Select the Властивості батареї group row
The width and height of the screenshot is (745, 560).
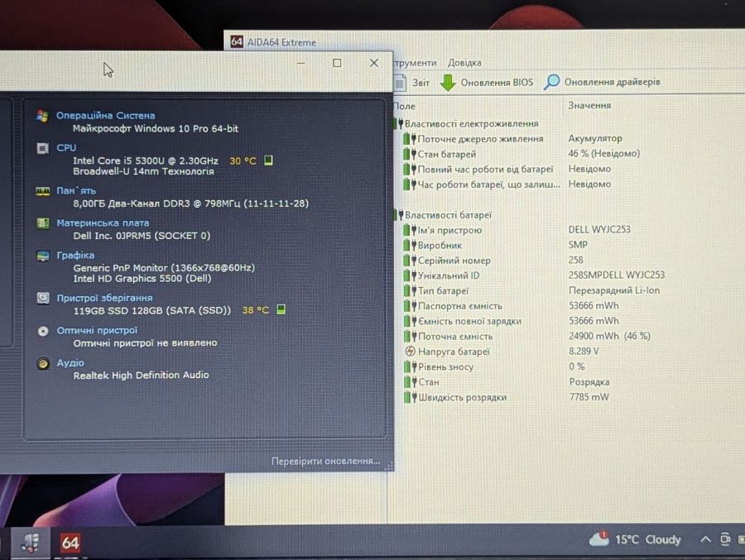[444, 215]
